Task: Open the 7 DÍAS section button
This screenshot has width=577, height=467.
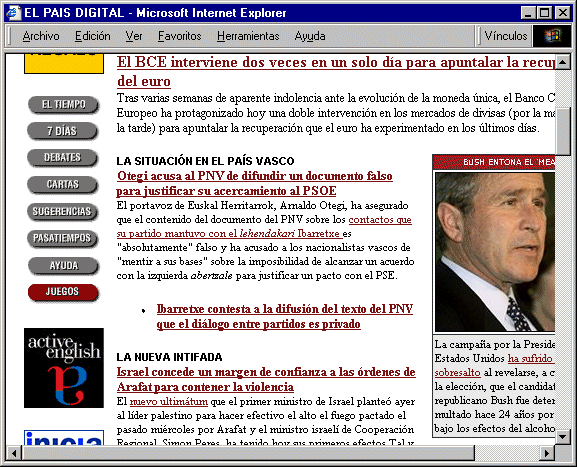Action: coord(63,131)
